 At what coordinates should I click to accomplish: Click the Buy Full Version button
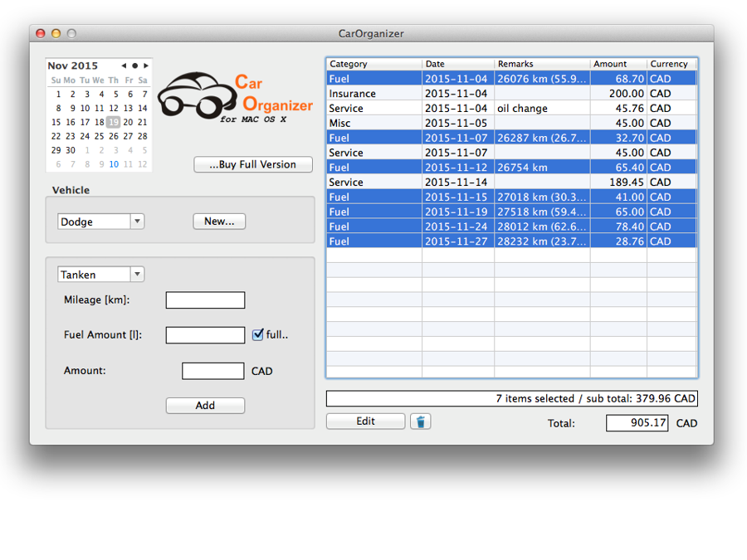pos(253,164)
